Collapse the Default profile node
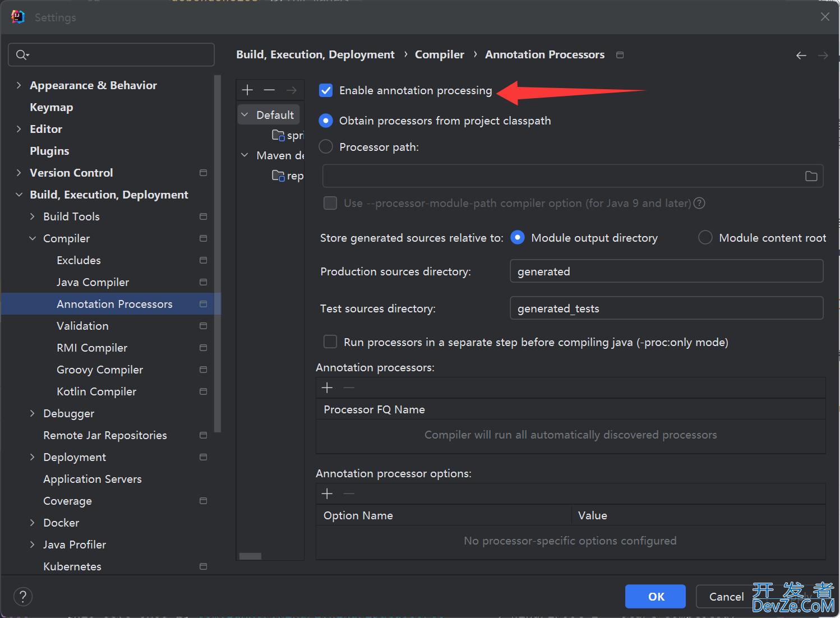The width and height of the screenshot is (840, 618). [x=244, y=114]
